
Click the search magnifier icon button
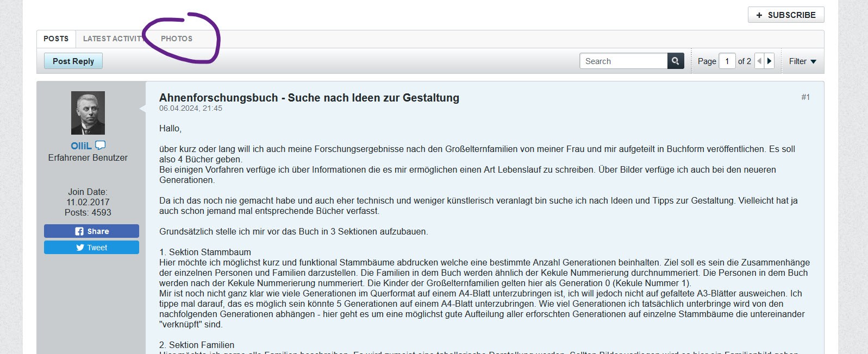pyautogui.click(x=675, y=61)
